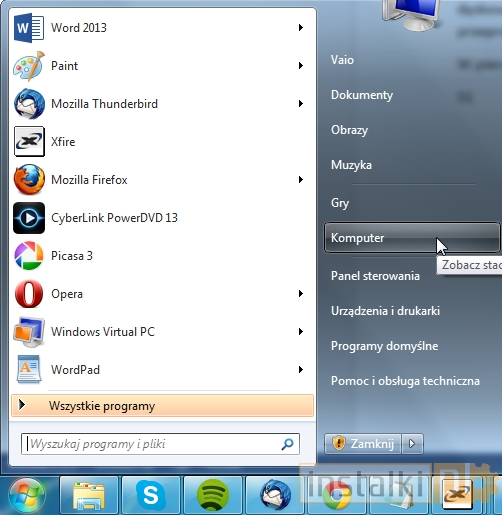Open Obrazy library
Image resolution: width=502 pixels, height=515 pixels.
click(x=349, y=130)
